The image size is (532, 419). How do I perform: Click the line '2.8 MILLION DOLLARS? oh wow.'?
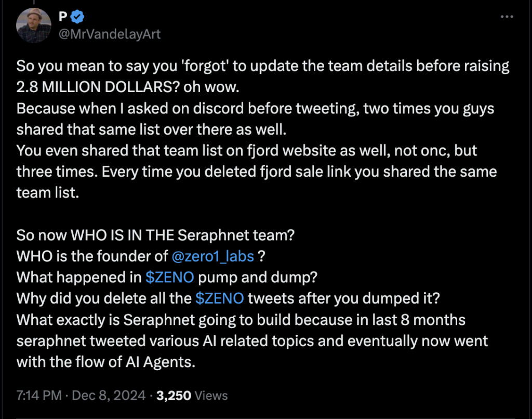click(128, 87)
